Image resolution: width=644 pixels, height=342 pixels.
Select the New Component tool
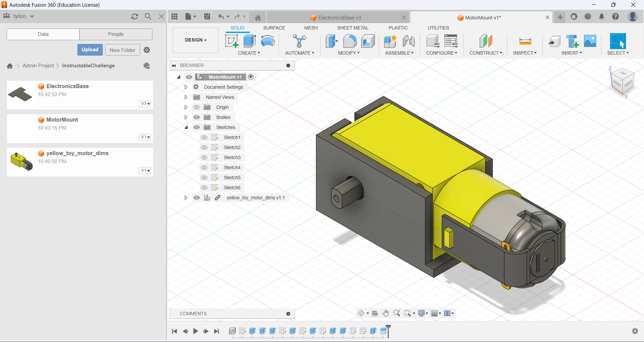390,41
